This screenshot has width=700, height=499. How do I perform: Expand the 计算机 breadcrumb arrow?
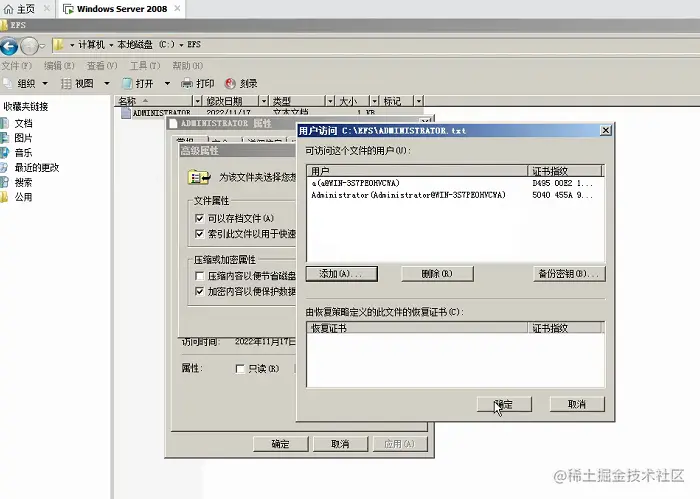pos(111,45)
